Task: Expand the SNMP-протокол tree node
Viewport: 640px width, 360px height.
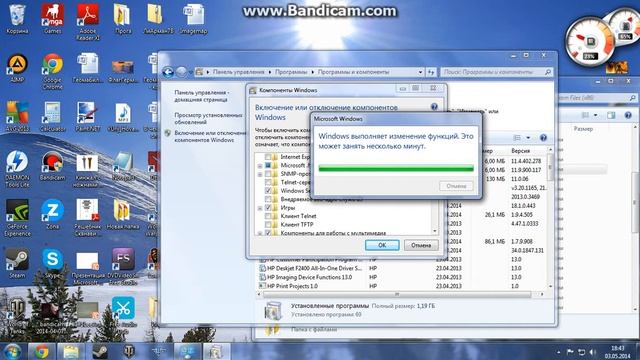Action: pyautogui.click(x=260, y=174)
